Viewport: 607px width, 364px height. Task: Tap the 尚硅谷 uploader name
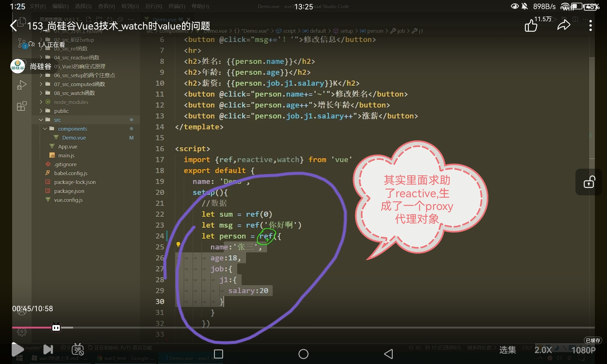coord(41,66)
